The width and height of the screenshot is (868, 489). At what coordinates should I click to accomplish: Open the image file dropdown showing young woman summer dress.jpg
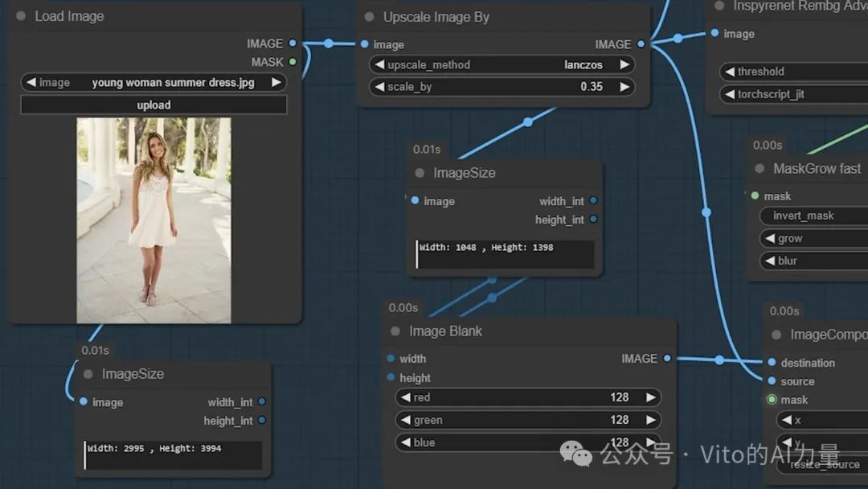(154, 83)
